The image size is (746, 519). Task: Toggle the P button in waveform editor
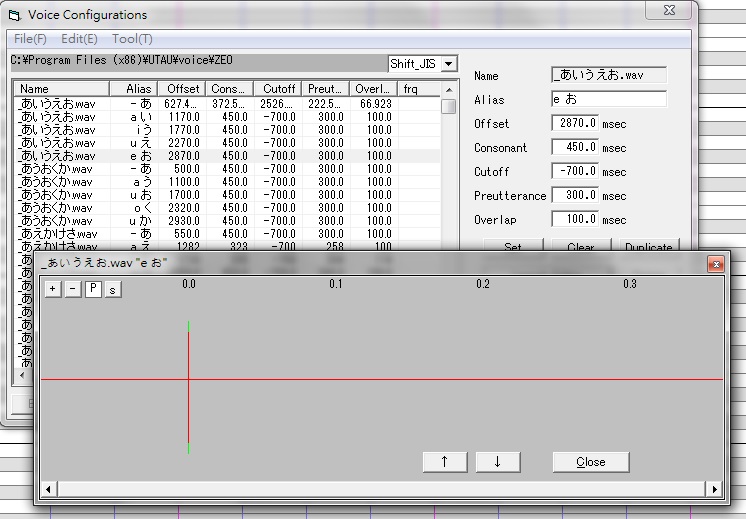(93, 289)
